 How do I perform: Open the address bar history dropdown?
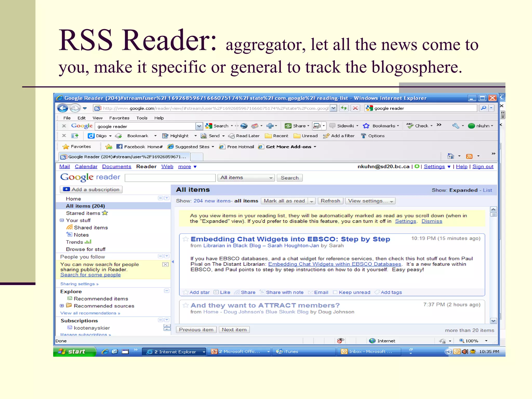pos(333,108)
